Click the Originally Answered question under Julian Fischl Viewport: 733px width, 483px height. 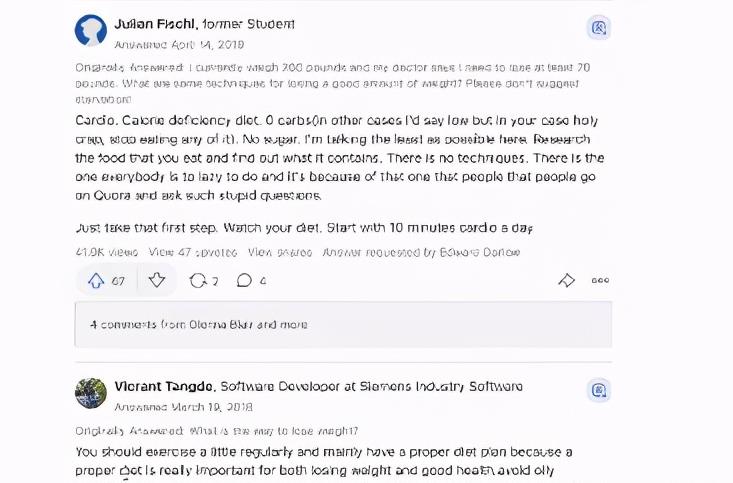click(332, 83)
